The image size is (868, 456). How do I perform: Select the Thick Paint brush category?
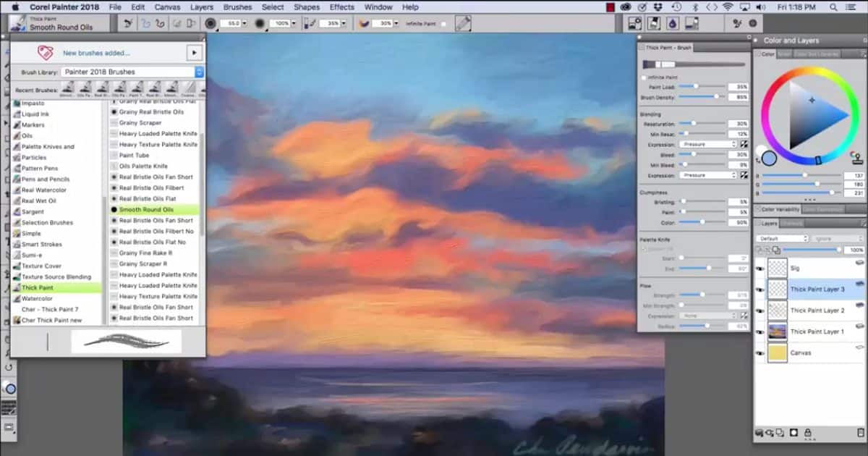tap(37, 287)
